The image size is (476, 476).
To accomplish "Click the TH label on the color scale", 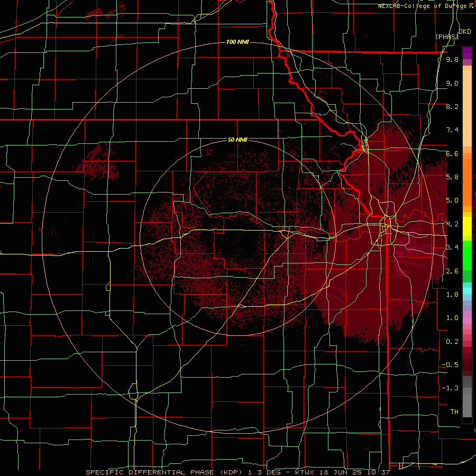I will (x=454, y=412).
